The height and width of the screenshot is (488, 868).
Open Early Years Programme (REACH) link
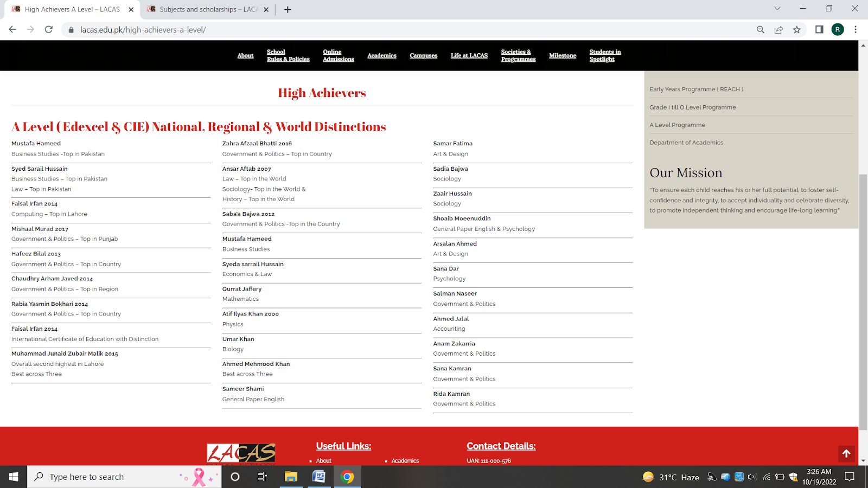(x=697, y=89)
